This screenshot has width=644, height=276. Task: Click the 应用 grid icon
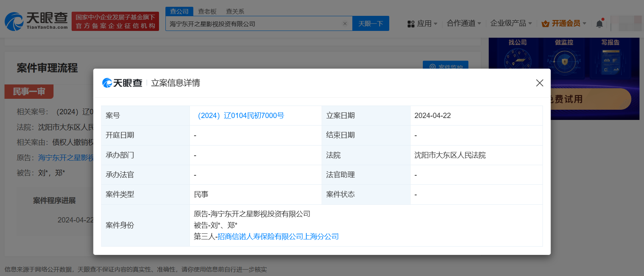tap(411, 24)
